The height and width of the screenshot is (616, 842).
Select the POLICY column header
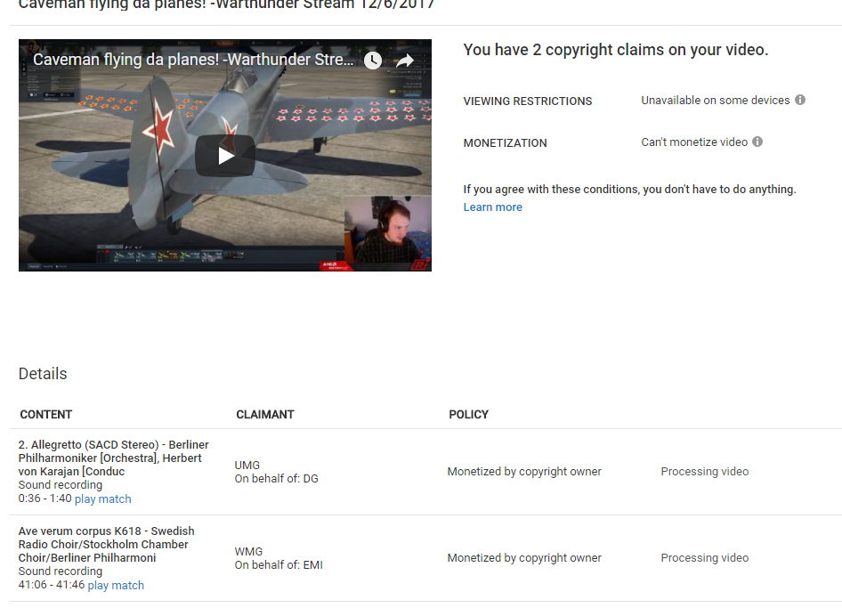[x=469, y=415]
